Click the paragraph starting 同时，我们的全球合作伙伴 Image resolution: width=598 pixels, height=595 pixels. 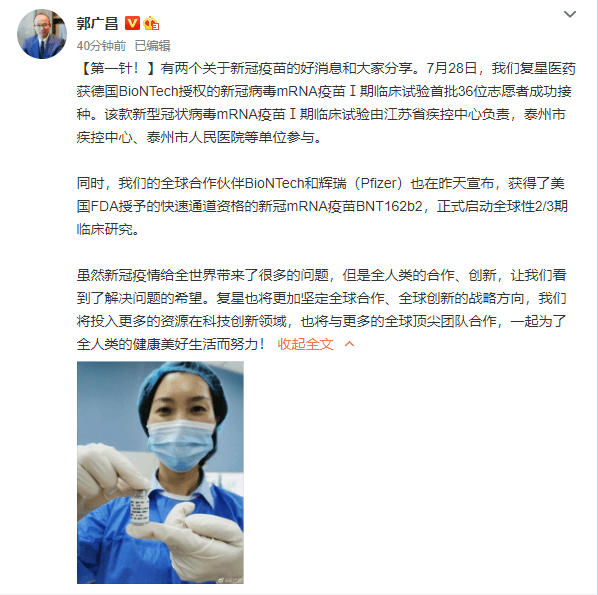[x=322, y=206]
